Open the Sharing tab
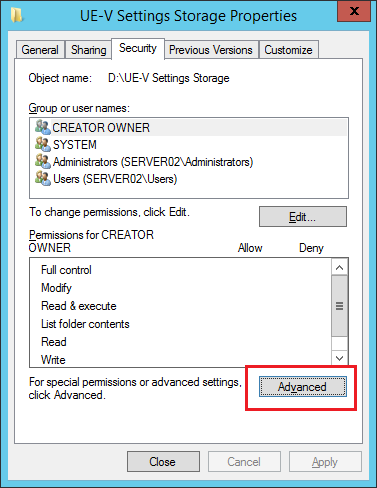Viewport: 377px width, 488px height. pyautogui.click(x=88, y=50)
